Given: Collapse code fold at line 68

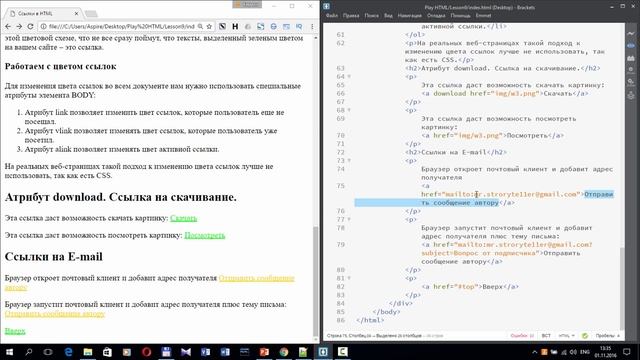Looking at the screenshot, I should pos(349,110).
